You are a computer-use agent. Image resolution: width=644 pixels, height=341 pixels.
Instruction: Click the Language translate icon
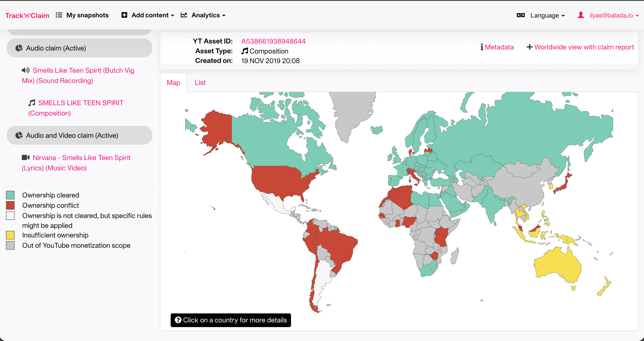pyautogui.click(x=520, y=15)
